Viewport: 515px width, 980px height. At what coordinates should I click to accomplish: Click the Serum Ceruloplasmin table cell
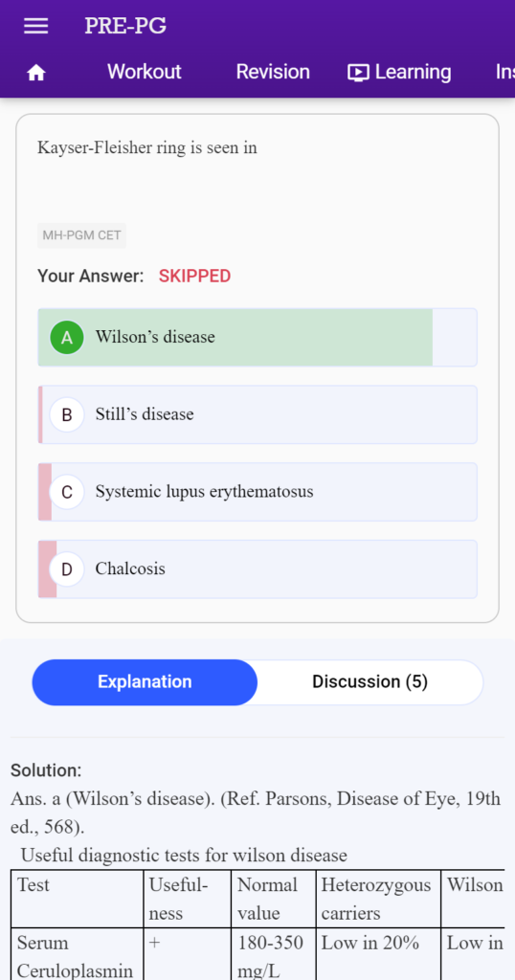(x=77, y=954)
